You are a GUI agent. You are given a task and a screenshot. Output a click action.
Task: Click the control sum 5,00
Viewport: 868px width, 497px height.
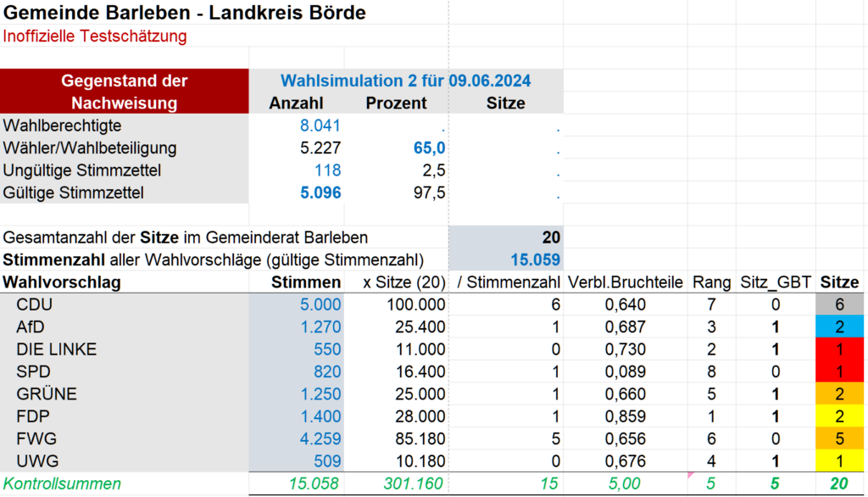(625, 483)
